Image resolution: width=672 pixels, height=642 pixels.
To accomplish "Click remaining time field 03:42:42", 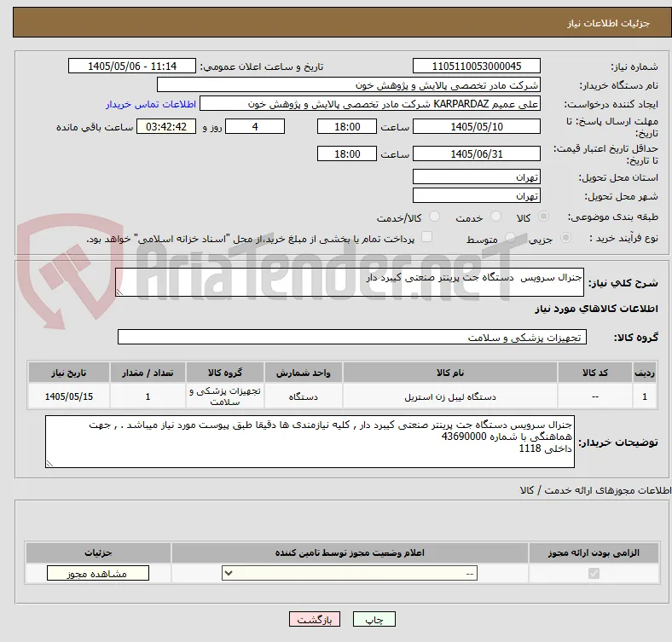I will (x=166, y=126).
